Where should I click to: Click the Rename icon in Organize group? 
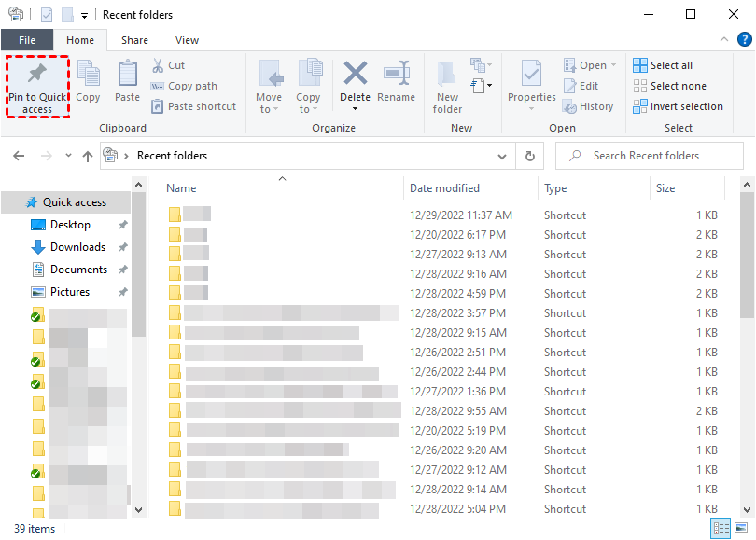tap(396, 75)
